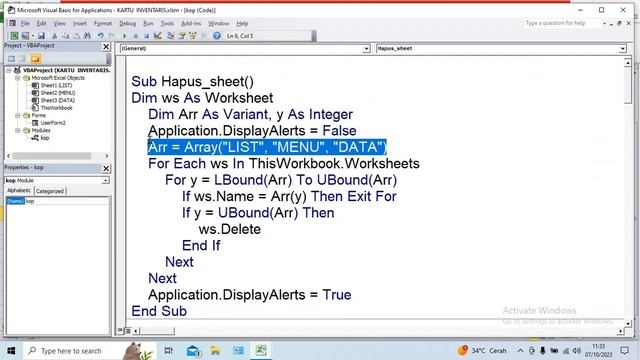Switch to the Categorized properties tab
This screenshot has width=640, height=360.
[50, 191]
